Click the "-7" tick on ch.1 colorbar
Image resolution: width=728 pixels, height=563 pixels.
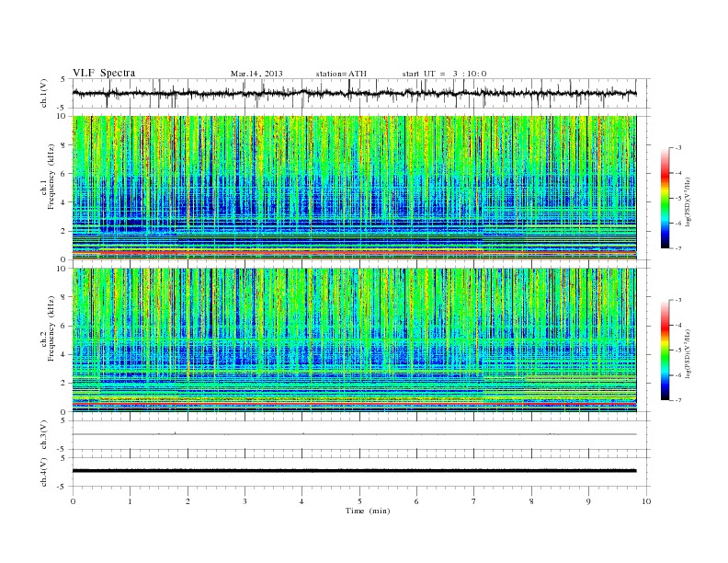pos(678,248)
